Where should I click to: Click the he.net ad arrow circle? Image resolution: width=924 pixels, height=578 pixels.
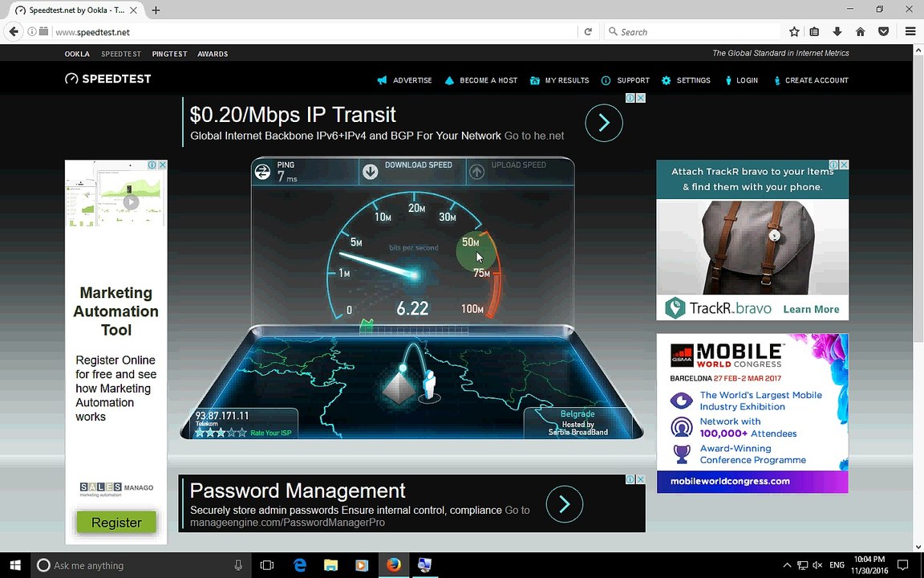coord(603,123)
